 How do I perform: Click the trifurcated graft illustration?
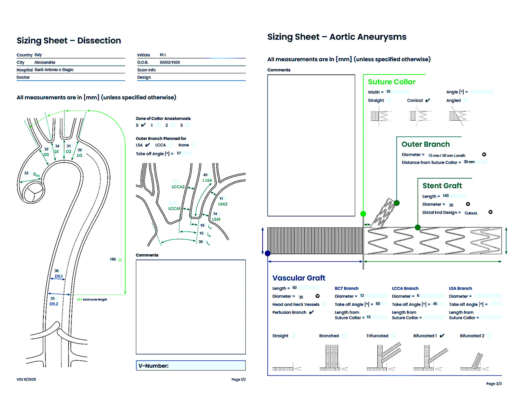pos(384,357)
